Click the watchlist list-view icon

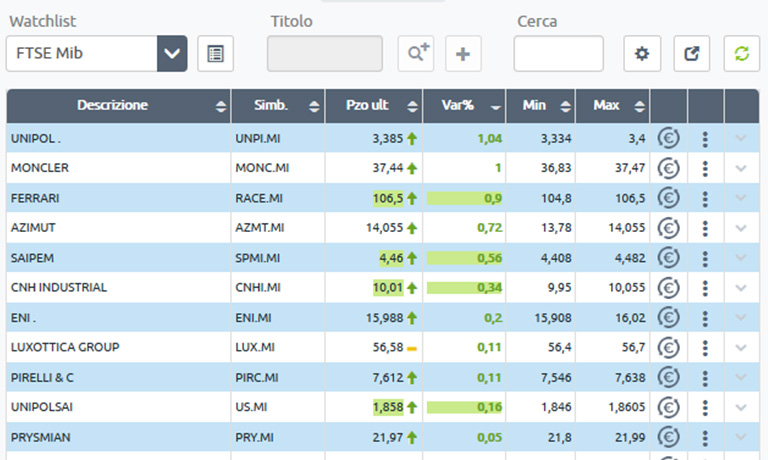216,53
